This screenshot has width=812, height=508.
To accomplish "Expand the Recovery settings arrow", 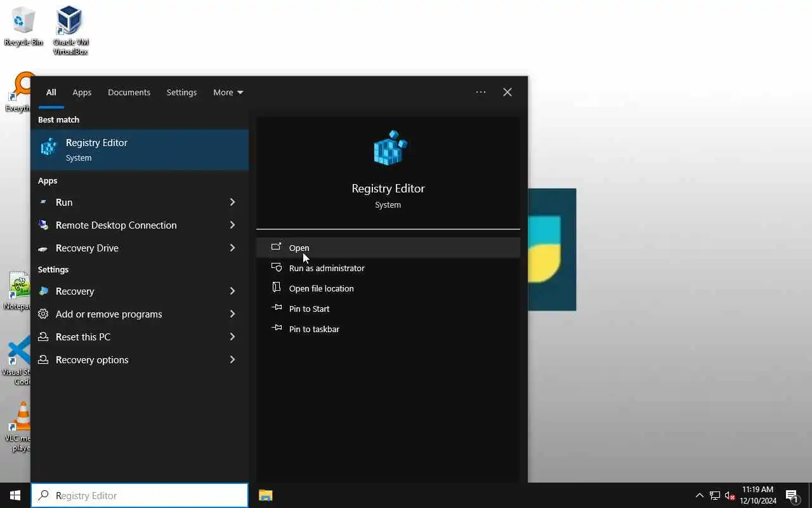I will click(232, 291).
